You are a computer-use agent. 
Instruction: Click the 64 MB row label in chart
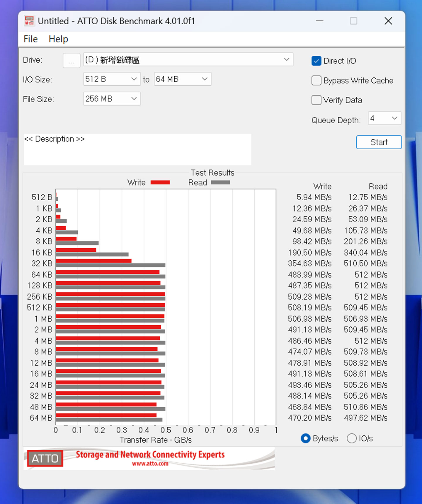tap(41, 418)
